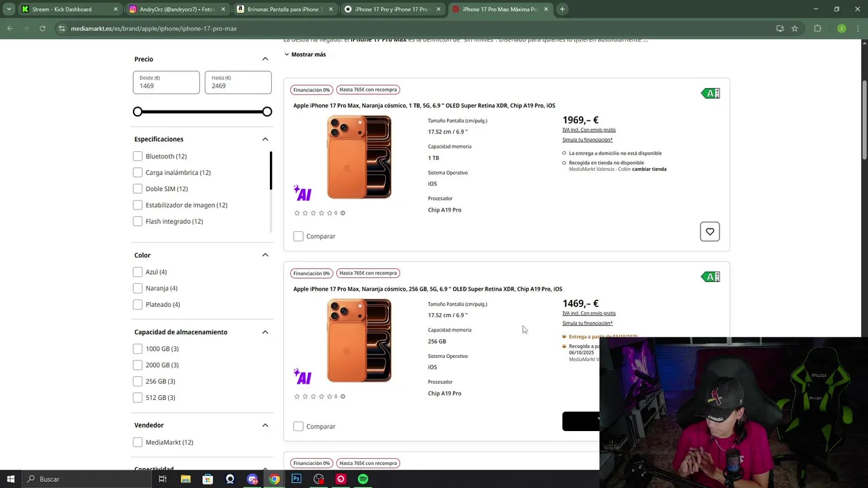This screenshot has height=488, width=868.
Task: Open Microsoft Store from the taskbar
Action: point(208,479)
